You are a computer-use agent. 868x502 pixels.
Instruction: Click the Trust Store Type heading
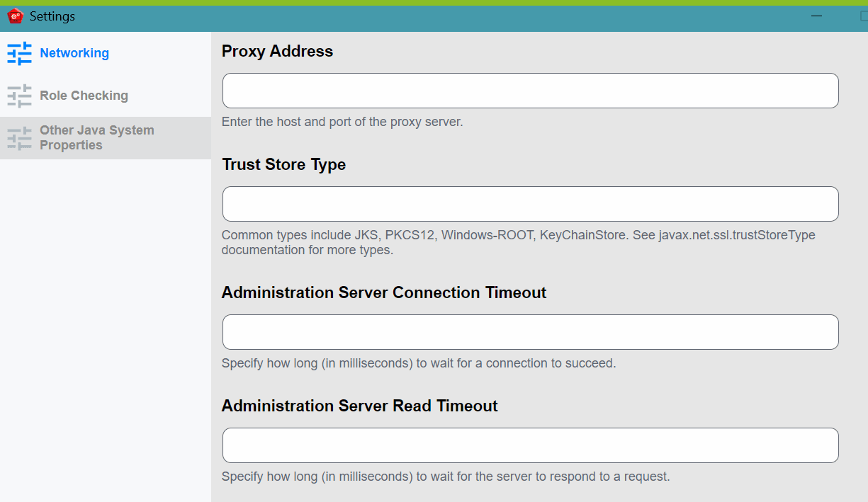283,164
